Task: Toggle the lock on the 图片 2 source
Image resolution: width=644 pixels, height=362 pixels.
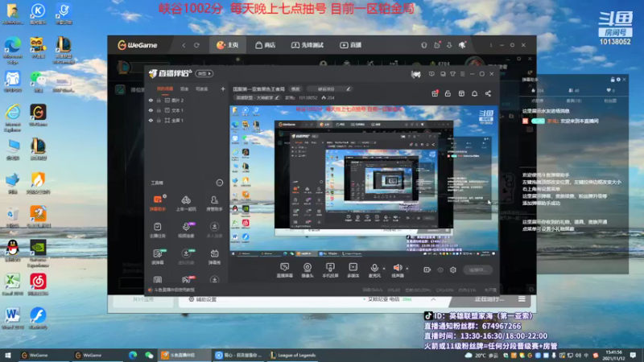Action: point(159,100)
